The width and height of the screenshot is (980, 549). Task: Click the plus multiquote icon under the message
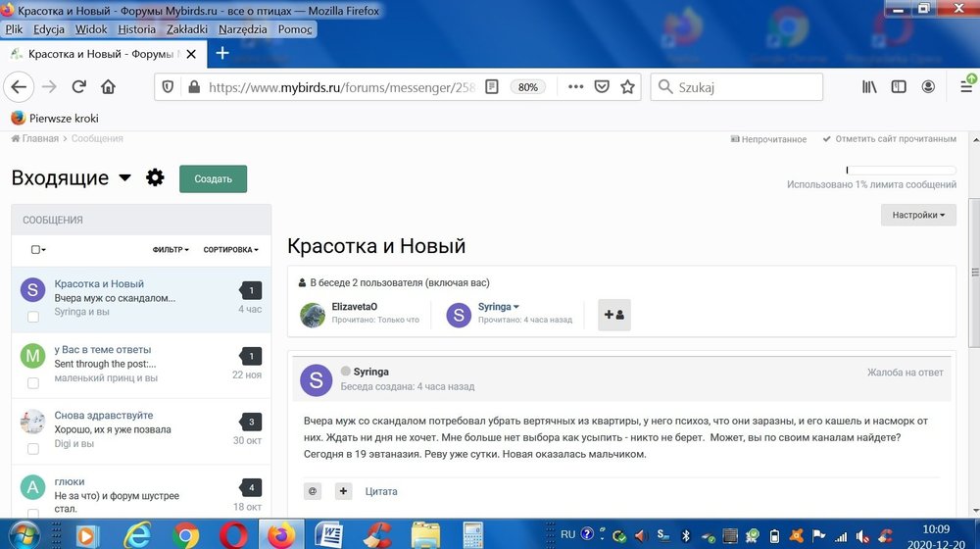(x=343, y=491)
